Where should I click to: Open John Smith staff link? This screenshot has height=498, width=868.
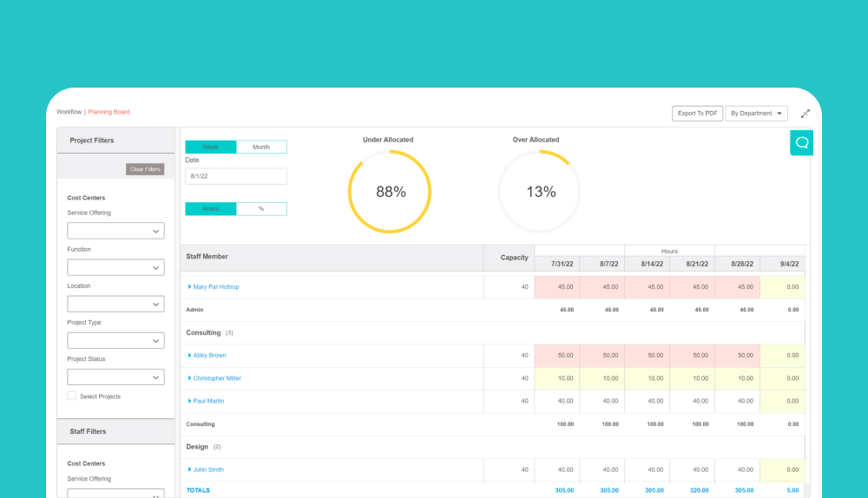(208, 469)
